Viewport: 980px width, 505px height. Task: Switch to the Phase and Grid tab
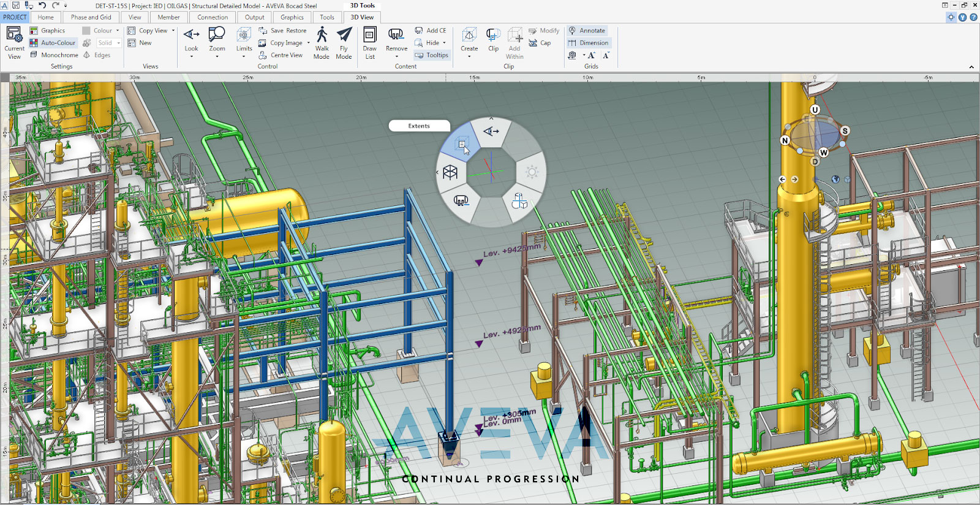pyautogui.click(x=91, y=17)
